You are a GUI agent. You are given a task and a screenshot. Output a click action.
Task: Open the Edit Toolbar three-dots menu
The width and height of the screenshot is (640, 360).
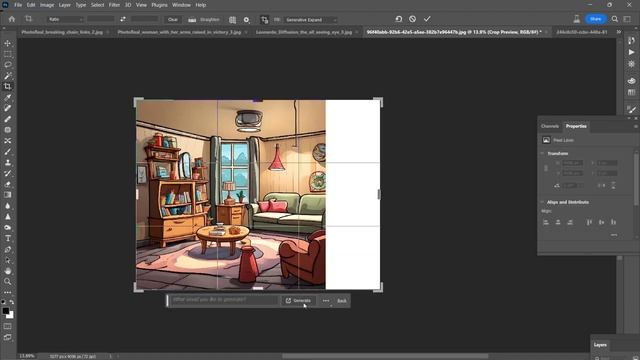point(7,292)
